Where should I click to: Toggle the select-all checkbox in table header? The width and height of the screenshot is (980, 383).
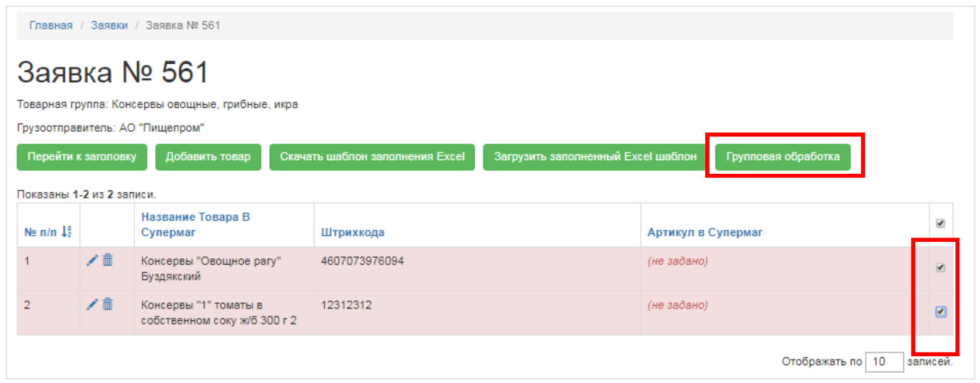(x=940, y=223)
